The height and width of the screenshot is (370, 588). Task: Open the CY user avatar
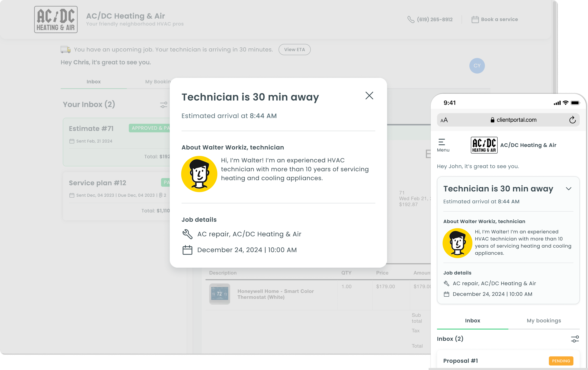click(477, 66)
